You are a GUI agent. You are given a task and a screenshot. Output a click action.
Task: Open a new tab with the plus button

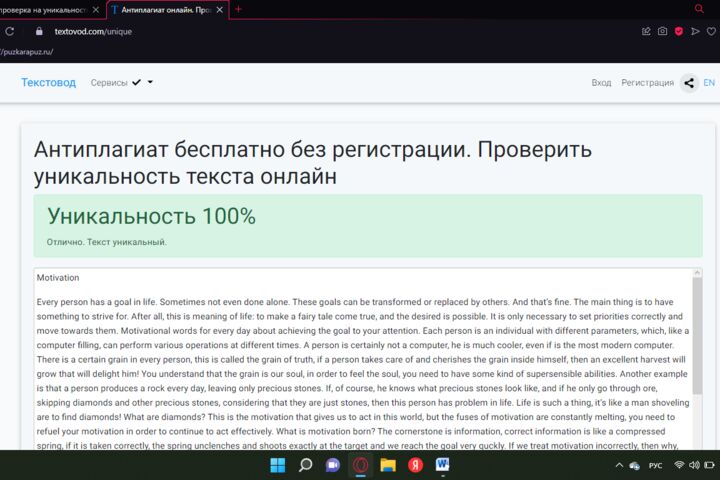tap(238, 9)
